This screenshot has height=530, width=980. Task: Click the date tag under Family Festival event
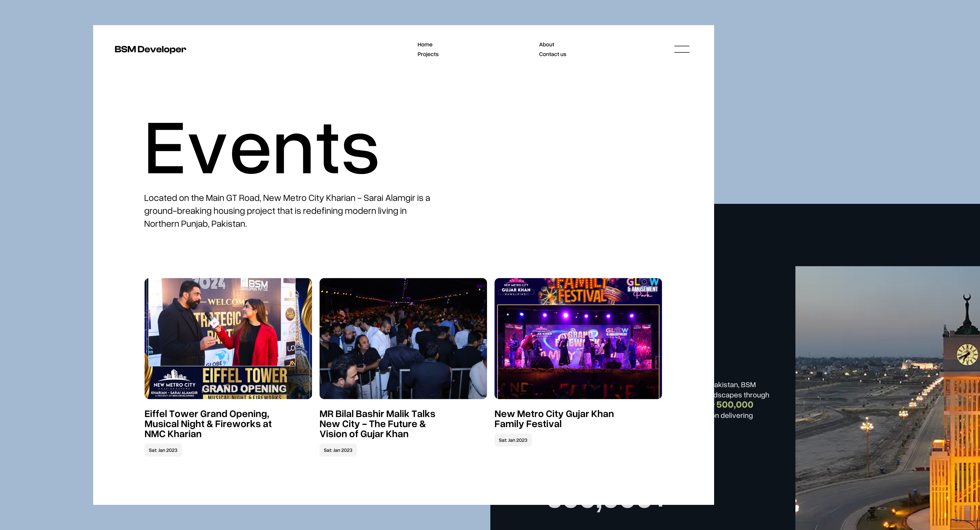point(513,440)
